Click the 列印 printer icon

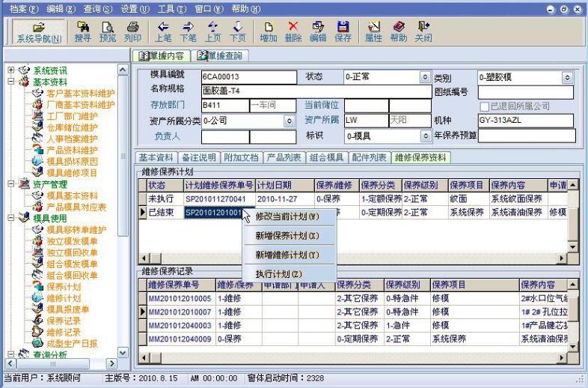click(x=132, y=28)
